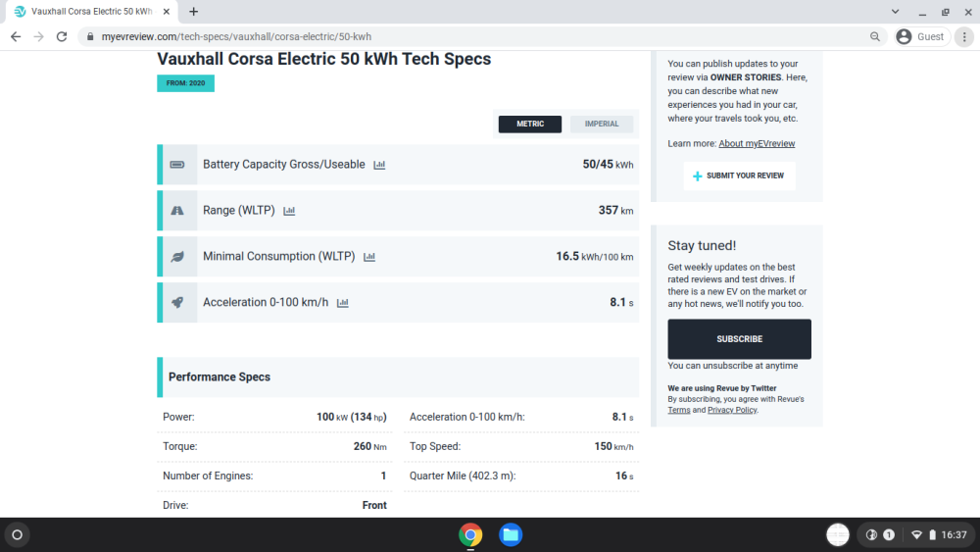This screenshot has height=552, width=980.
Task: Open the Guest profile button
Action: click(921, 37)
